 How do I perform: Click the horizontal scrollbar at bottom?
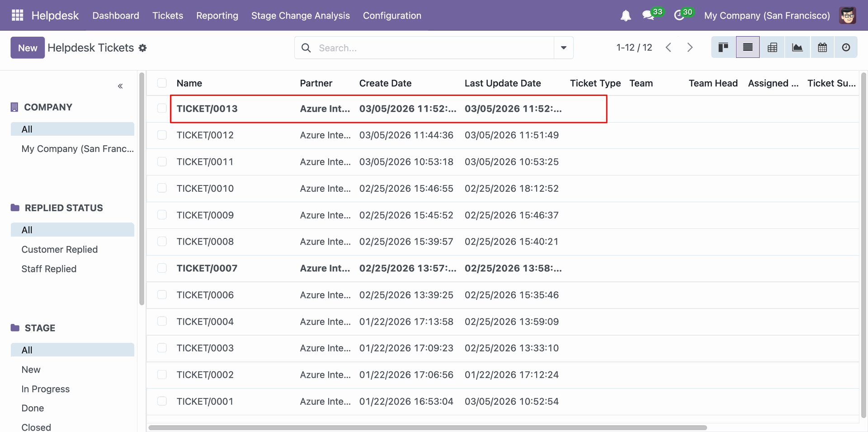(427, 427)
